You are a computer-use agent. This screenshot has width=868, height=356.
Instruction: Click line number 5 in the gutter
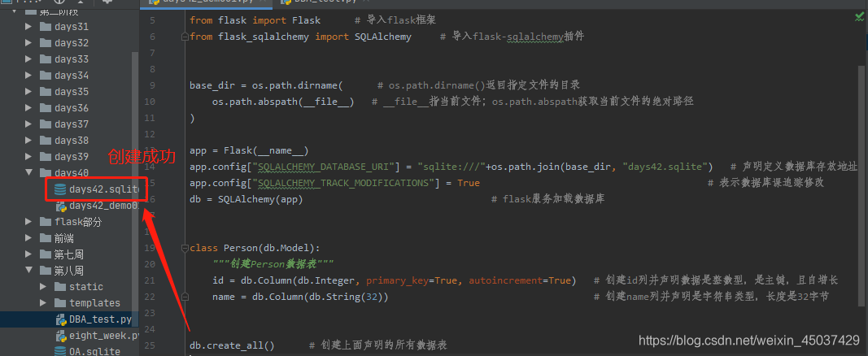pos(153,20)
